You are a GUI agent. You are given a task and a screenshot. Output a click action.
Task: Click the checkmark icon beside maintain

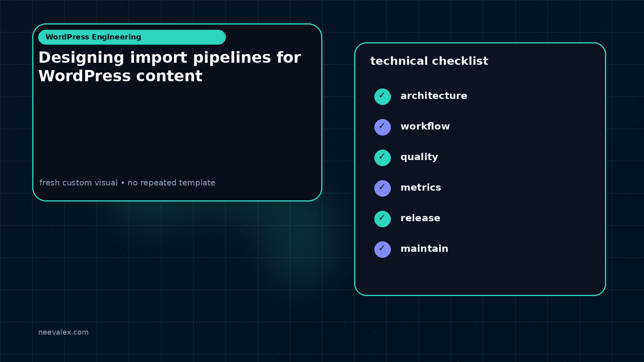click(382, 249)
